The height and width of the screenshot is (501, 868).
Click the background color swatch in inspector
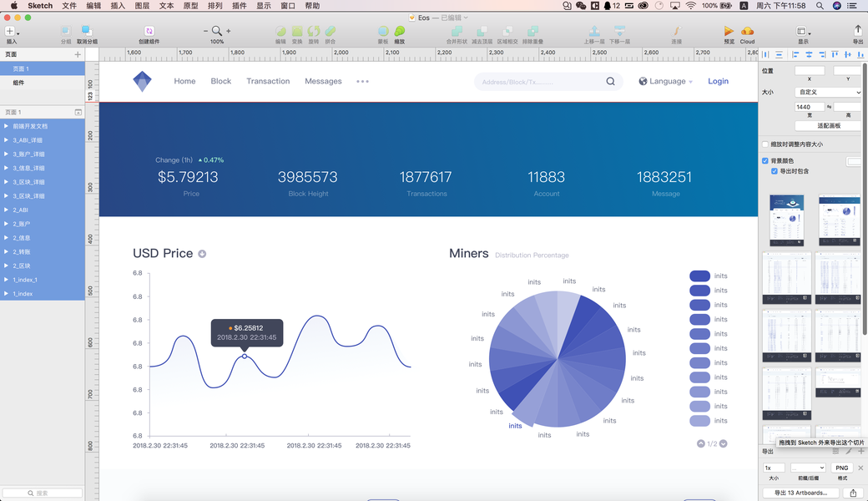(854, 161)
